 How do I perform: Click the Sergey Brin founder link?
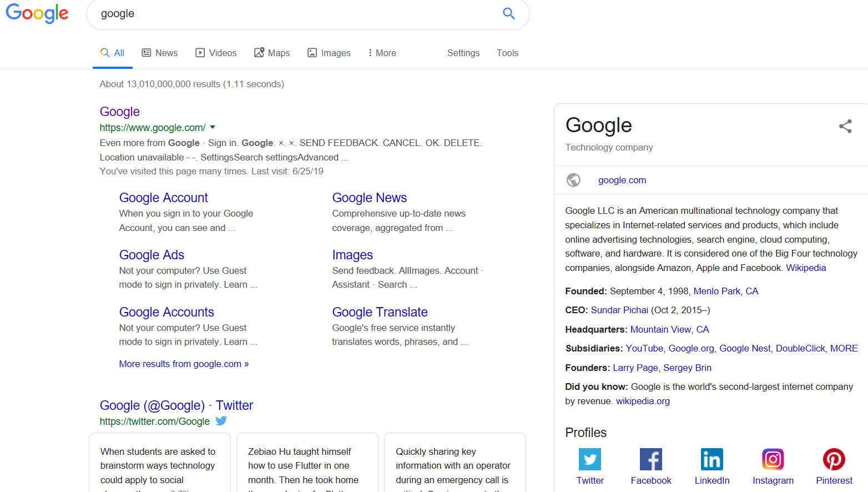pyautogui.click(x=687, y=368)
